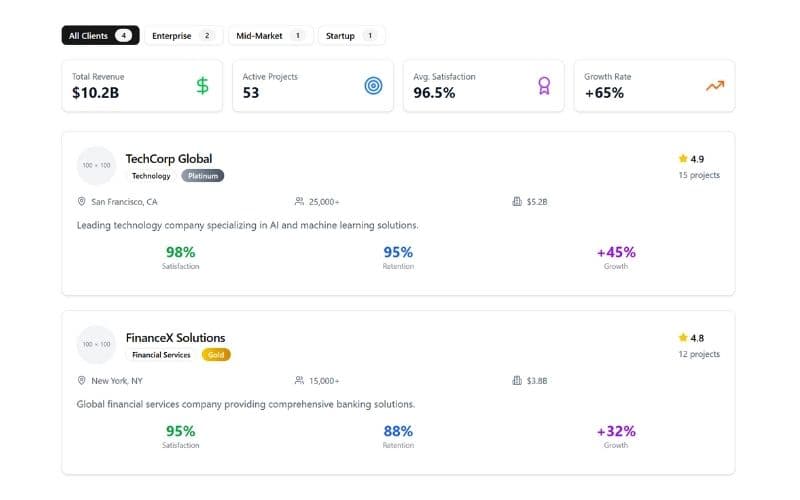Click the Platinum tier badge
This screenshot has width=800, height=500.
point(203,176)
